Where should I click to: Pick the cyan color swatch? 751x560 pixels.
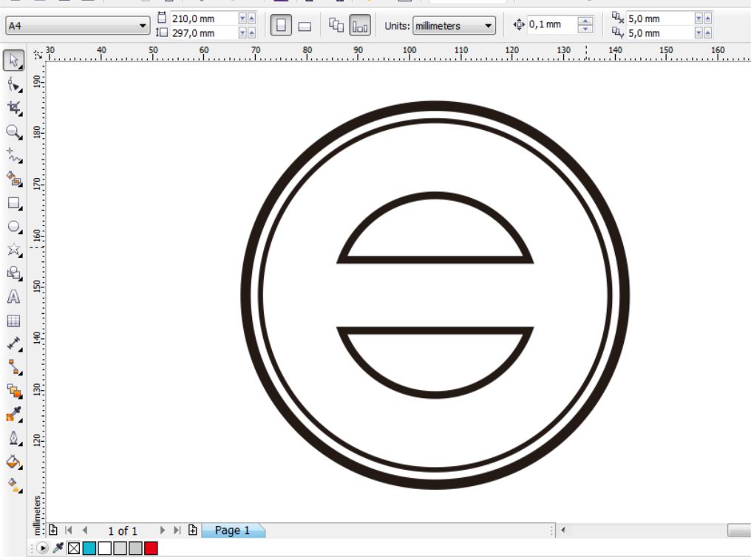(x=89, y=548)
